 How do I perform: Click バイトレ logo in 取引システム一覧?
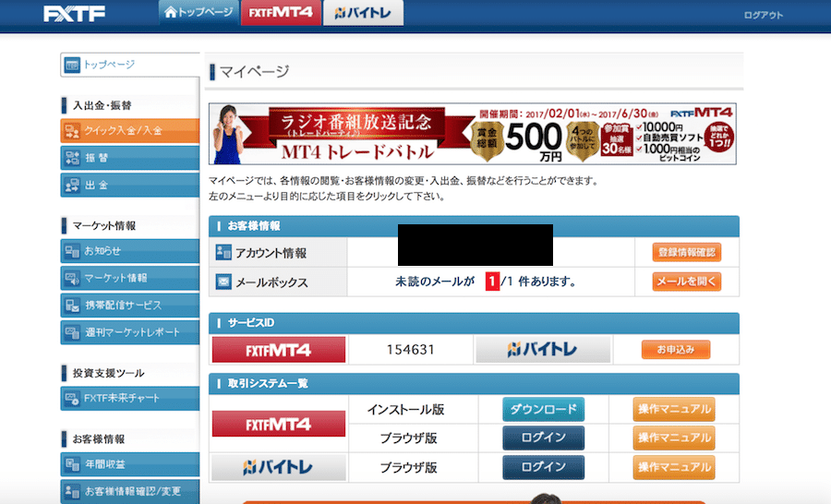pos(279,467)
